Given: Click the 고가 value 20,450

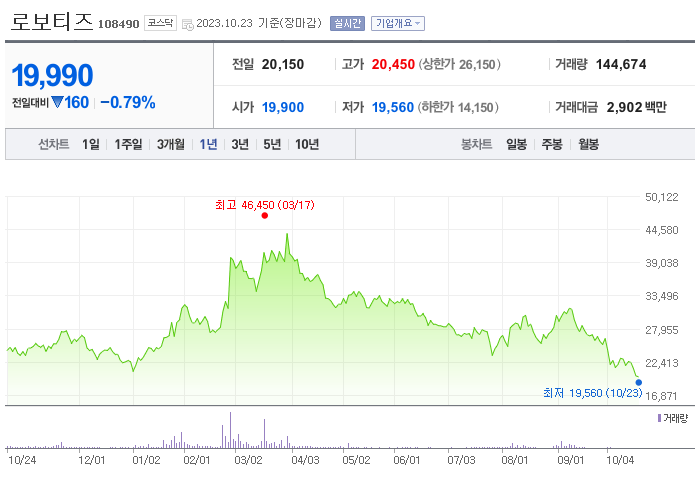Looking at the screenshot, I should (x=393, y=64).
